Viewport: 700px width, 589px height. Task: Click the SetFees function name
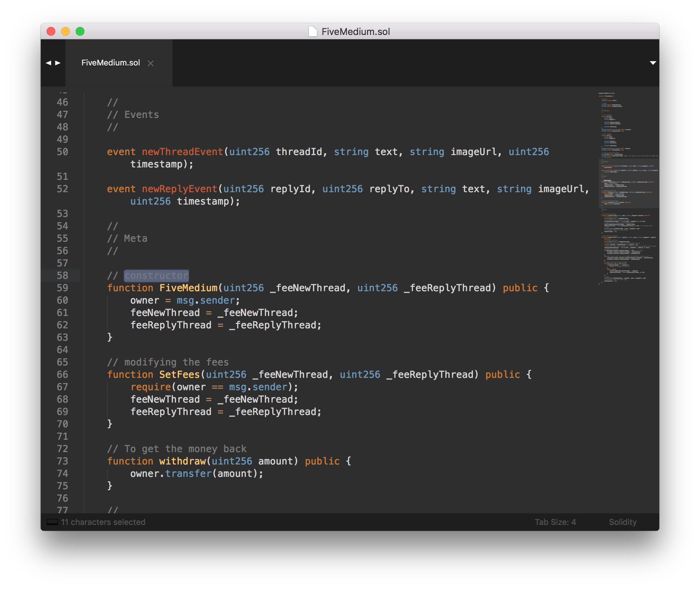[x=179, y=375]
